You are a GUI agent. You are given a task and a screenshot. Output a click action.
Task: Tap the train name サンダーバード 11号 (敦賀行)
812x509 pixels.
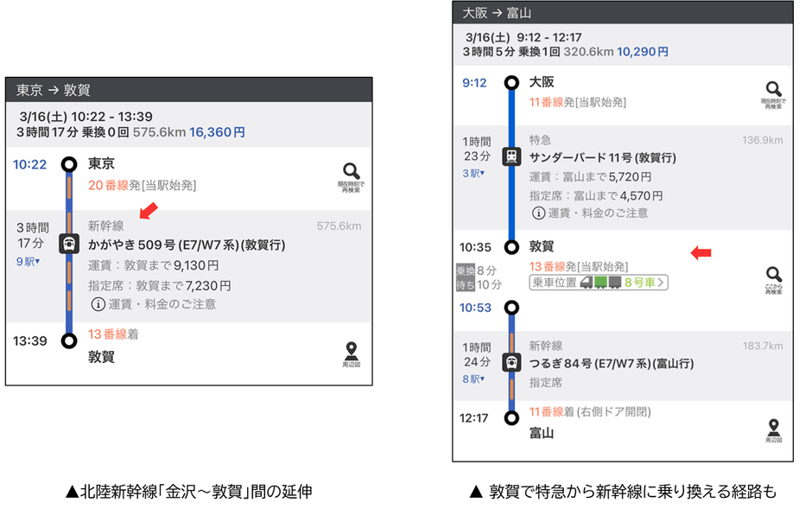point(603,157)
